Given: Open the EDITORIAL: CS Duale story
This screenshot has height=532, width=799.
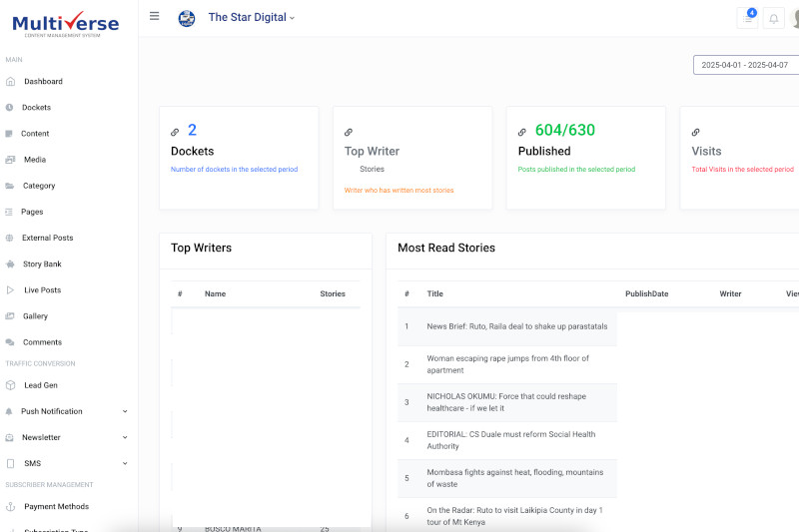Looking at the screenshot, I should coord(510,440).
